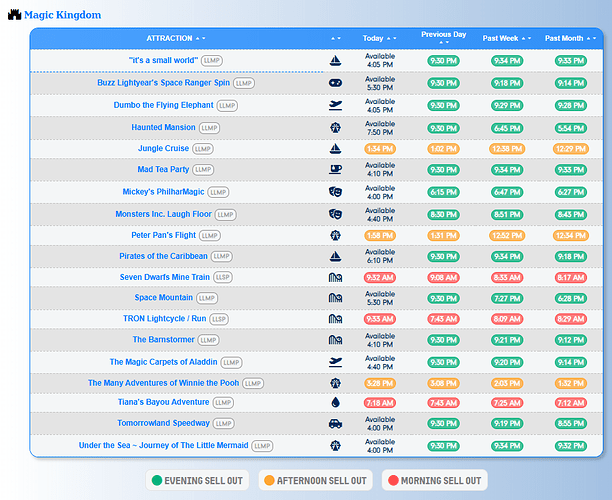612x500 pixels.
Task: Click LLMP badge next to Mad Tea Party
Action: [203, 169]
